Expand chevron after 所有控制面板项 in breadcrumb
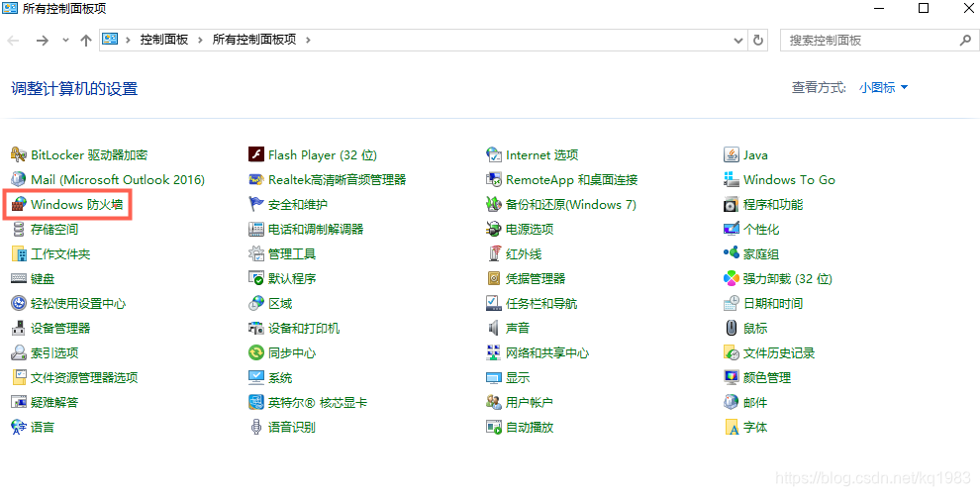 [x=308, y=40]
